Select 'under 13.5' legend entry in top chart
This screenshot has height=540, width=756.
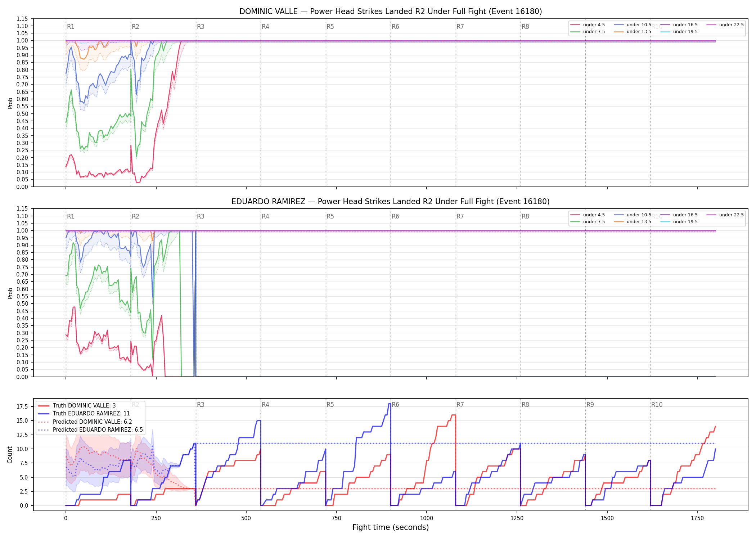(x=633, y=32)
